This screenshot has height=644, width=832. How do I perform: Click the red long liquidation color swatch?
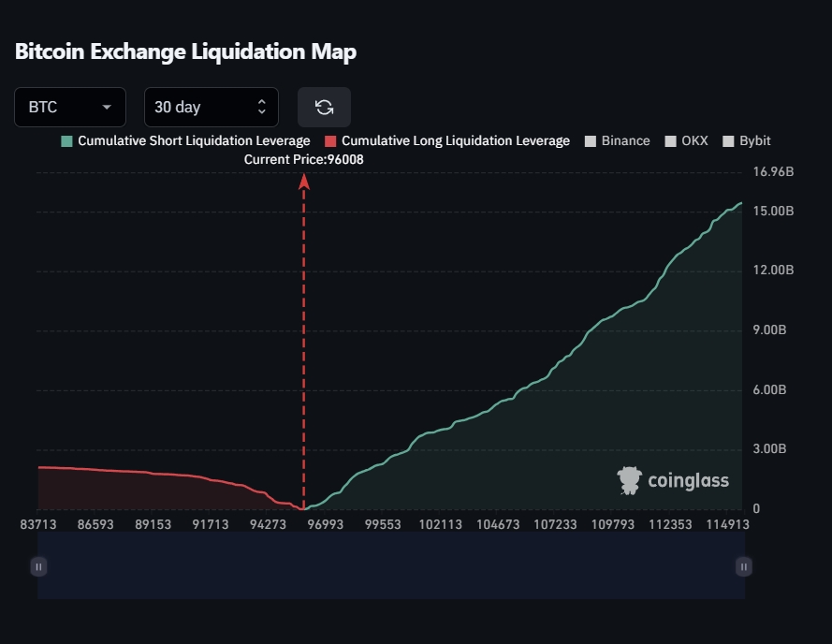[330, 141]
